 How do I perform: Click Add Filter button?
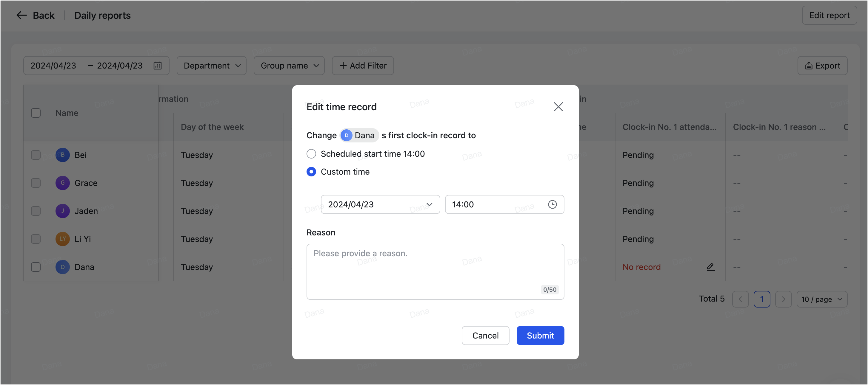pyautogui.click(x=363, y=66)
